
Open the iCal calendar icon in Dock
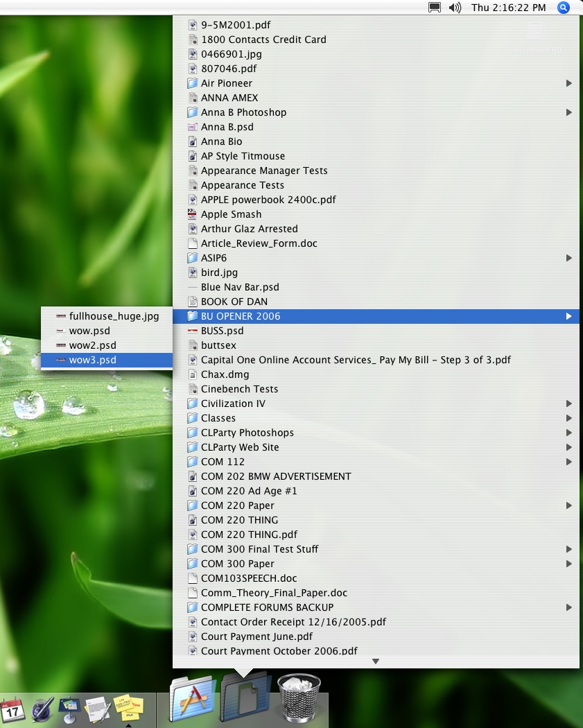12,711
